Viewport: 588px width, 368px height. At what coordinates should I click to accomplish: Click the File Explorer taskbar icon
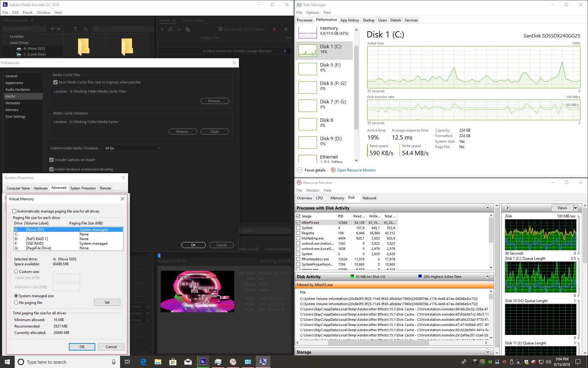click(x=158, y=362)
